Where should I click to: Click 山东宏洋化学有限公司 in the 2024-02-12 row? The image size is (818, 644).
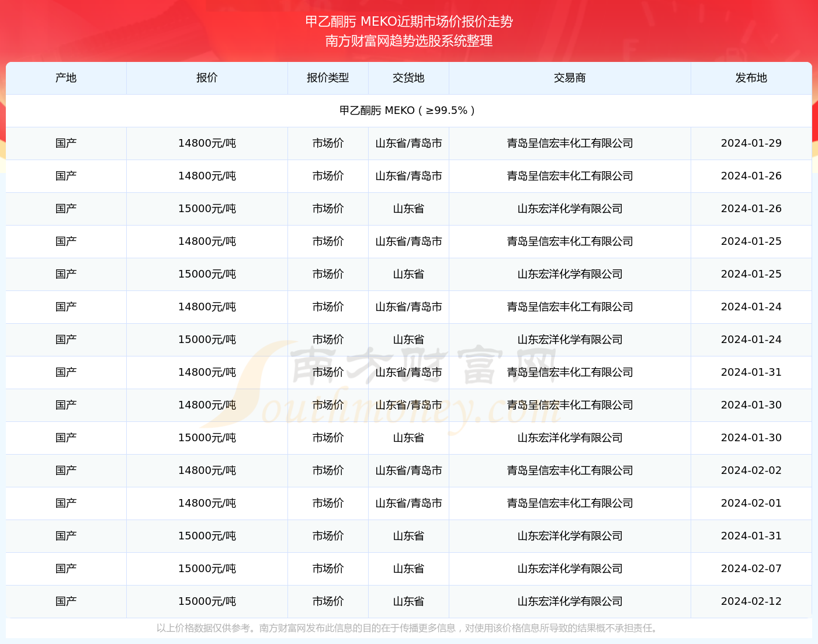(x=570, y=601)
